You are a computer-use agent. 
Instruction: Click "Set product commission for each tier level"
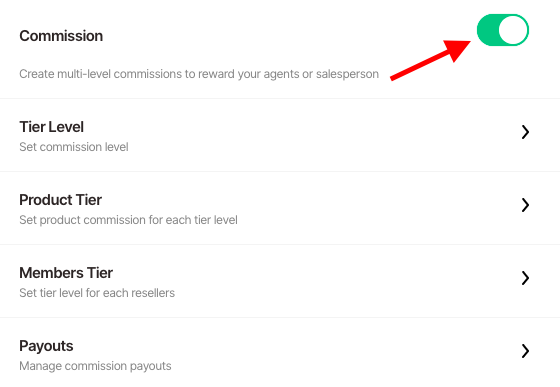pyautogui.click(x=128, y=220)
